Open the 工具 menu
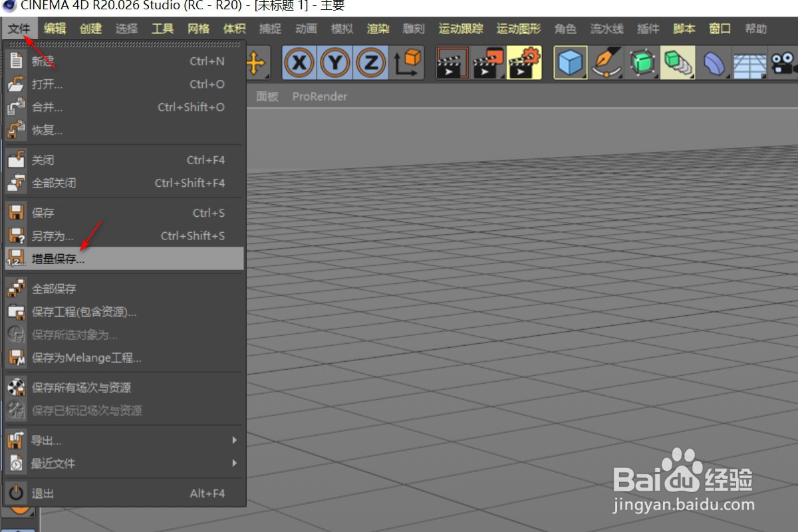798x532 pixels. coord(163,29)
